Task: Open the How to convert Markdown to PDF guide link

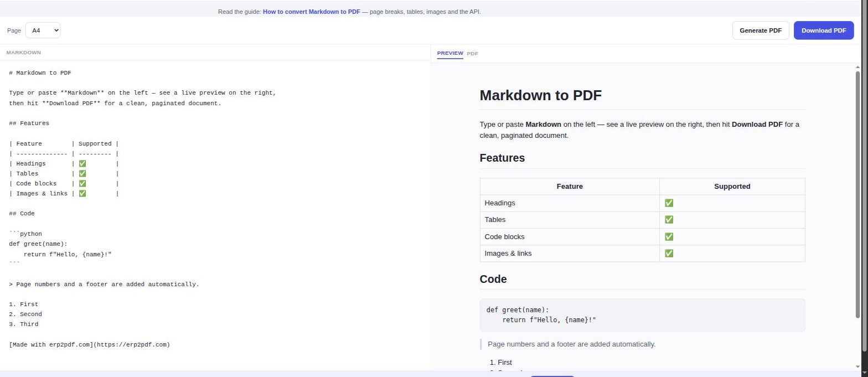Action: pyautogui.click(x=311, y=12)
